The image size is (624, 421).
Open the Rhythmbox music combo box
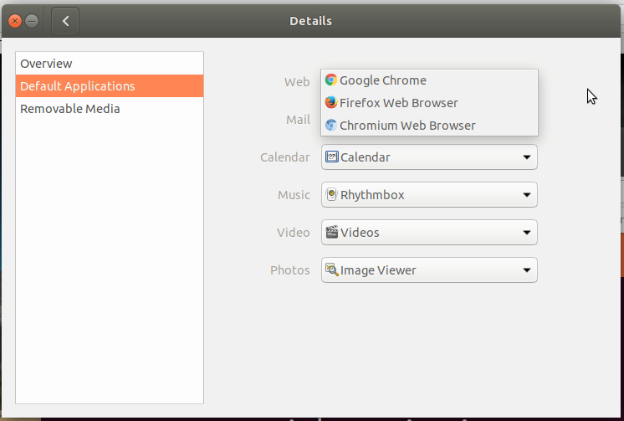pos(429,195)
